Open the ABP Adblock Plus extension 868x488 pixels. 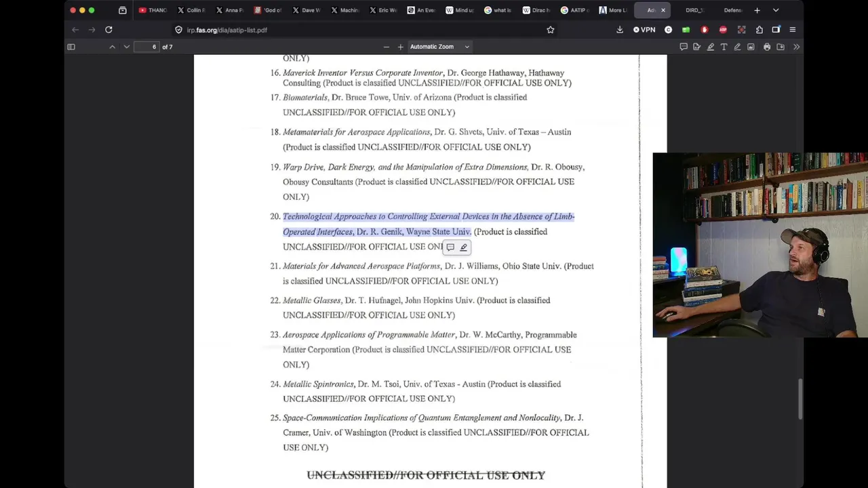[723, 30]
